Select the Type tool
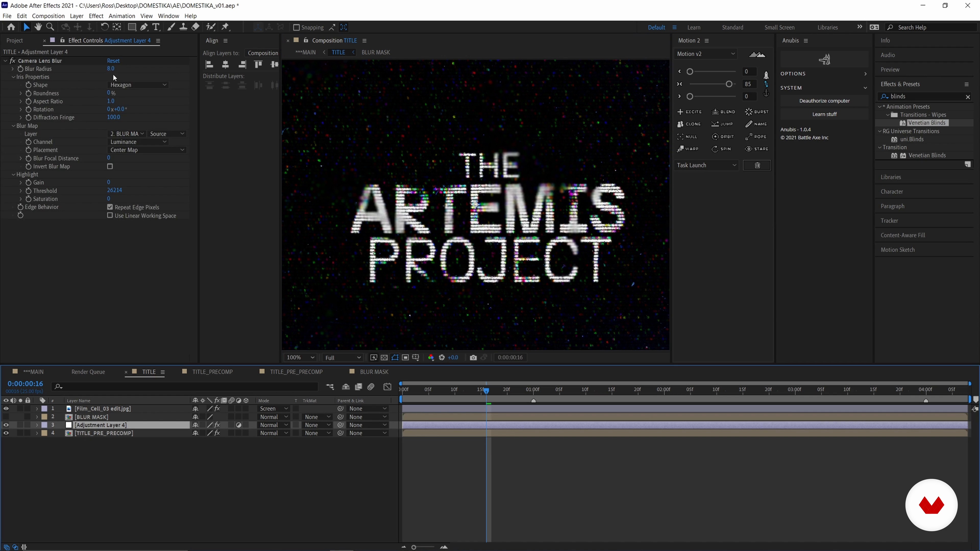Viewport: 980px width, 551px height. [156, 27]
